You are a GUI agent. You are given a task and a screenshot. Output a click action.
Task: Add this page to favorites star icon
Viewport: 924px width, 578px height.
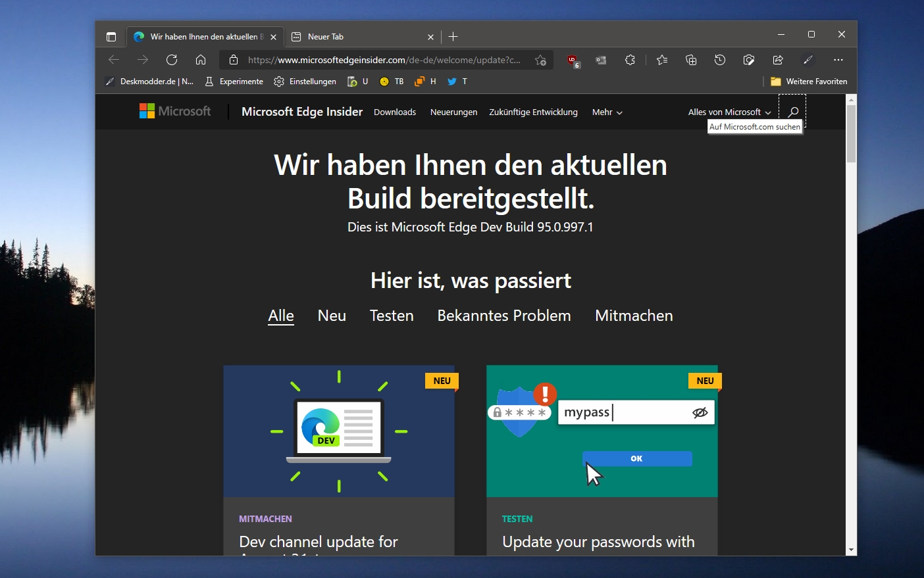540,60
